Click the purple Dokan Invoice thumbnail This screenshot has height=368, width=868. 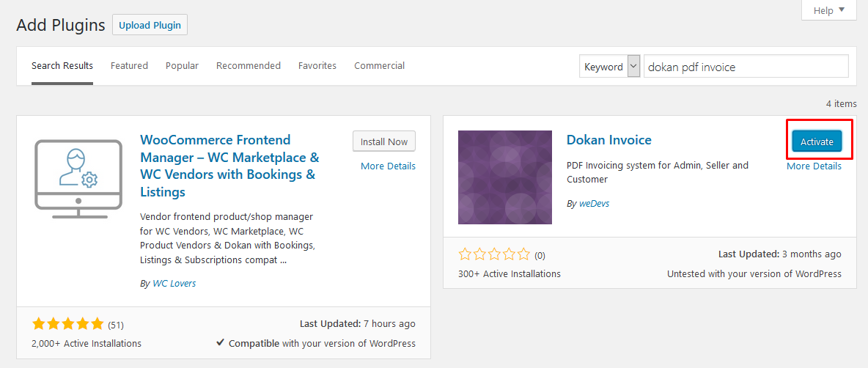[505, 177]
